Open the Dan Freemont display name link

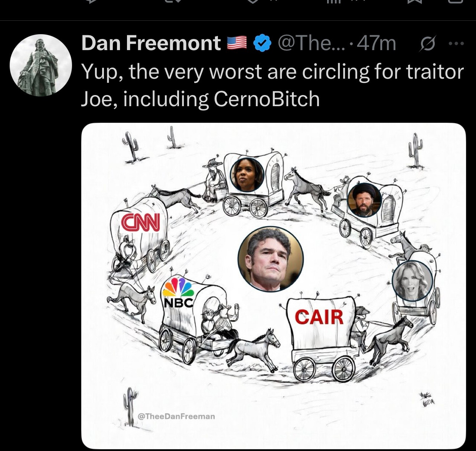[x=151, y=43]
